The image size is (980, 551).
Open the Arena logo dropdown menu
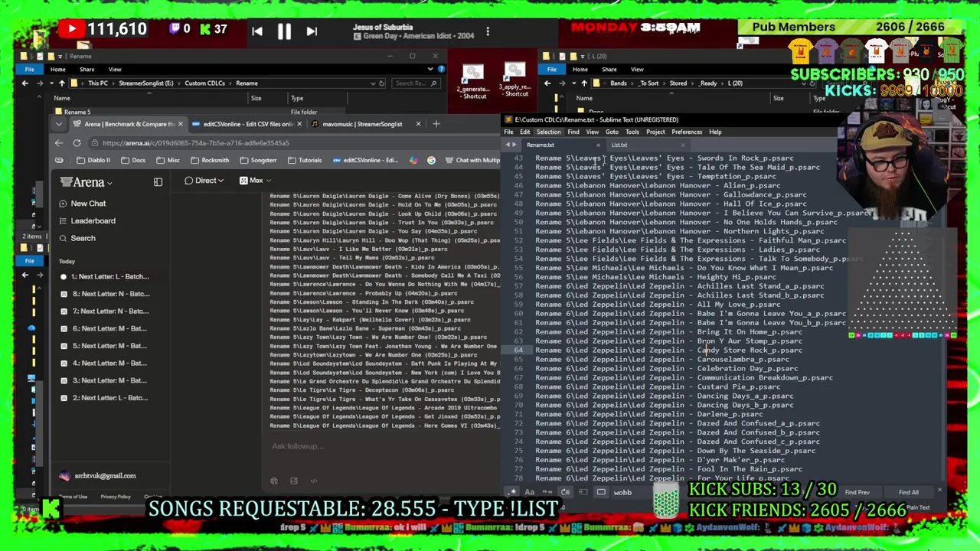[86, 182]
